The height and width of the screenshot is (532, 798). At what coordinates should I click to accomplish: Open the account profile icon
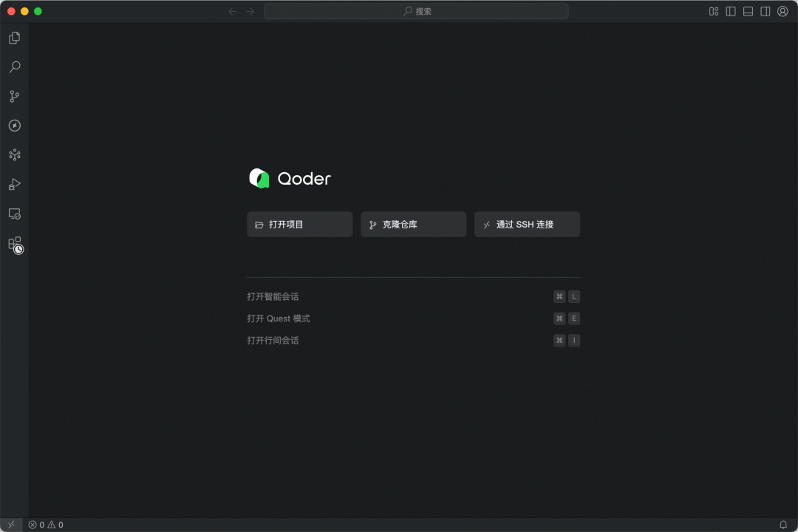(782, 11)
